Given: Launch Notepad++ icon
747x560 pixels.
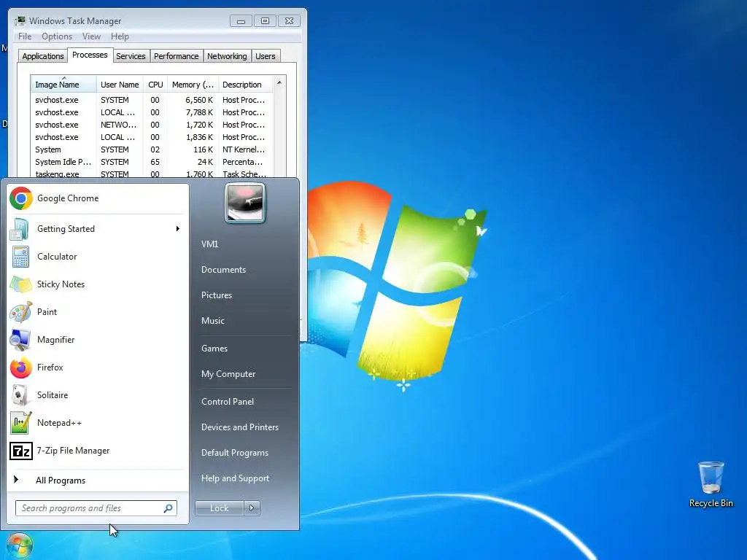Looking at the screenshot, I should tap(20, 423).
